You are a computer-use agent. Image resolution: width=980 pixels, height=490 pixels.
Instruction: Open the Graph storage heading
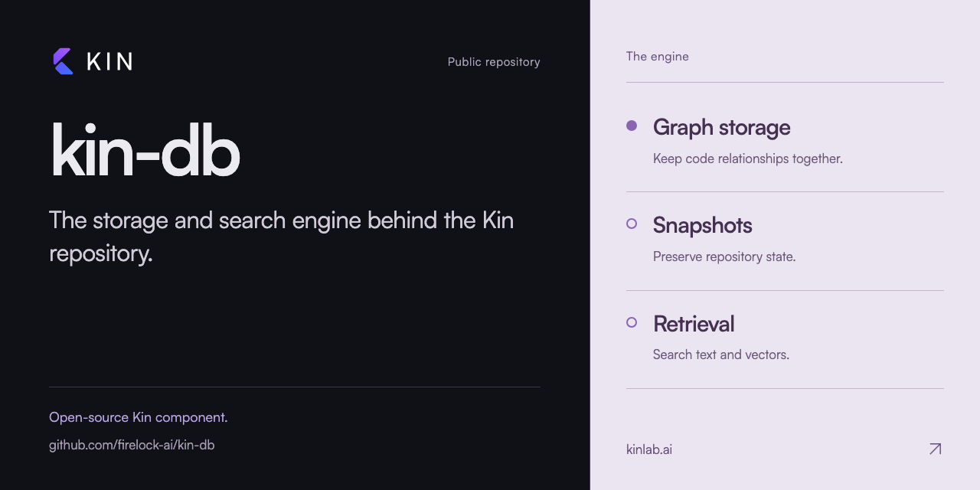721,127
